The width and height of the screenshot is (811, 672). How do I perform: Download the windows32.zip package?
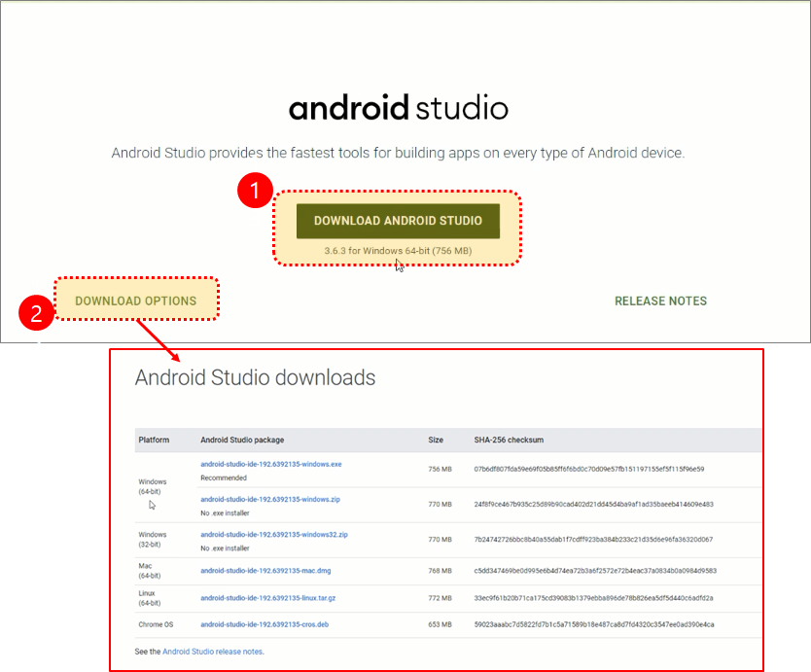274,535
